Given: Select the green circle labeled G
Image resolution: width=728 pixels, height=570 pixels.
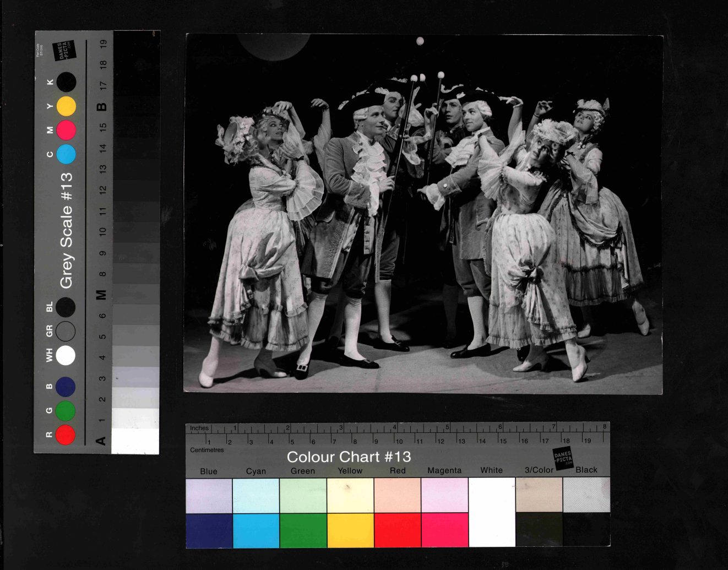Looking at the screenshot, I should click(66, 410).
